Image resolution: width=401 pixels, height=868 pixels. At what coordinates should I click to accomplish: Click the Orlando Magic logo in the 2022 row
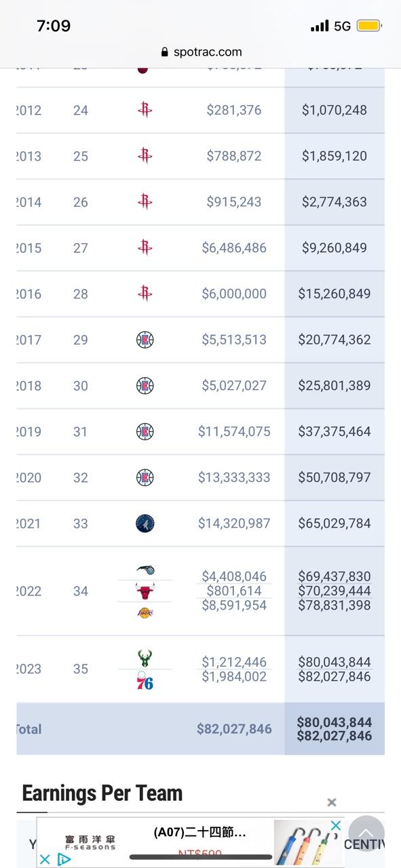point(145,570)
